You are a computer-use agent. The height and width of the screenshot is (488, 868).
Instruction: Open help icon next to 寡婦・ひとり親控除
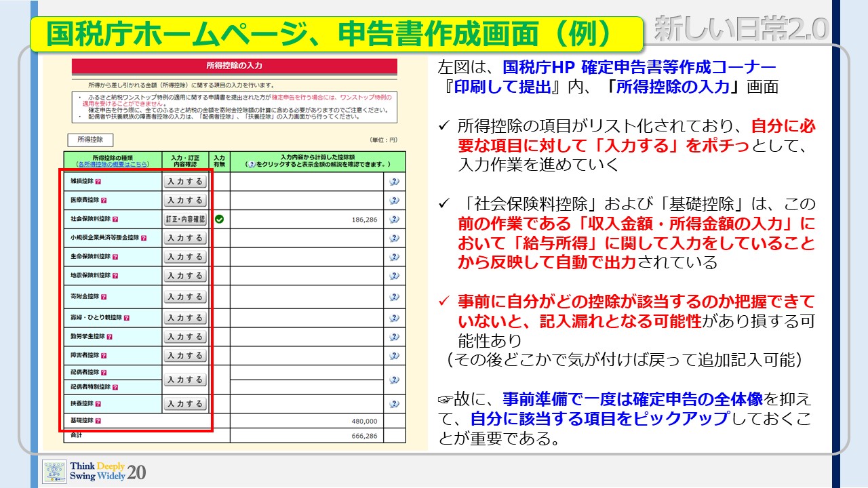(126, 318)
